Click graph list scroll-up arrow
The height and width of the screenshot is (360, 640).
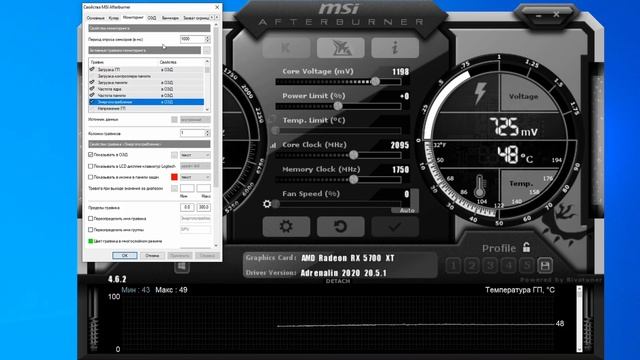click(x=207, y=61)
